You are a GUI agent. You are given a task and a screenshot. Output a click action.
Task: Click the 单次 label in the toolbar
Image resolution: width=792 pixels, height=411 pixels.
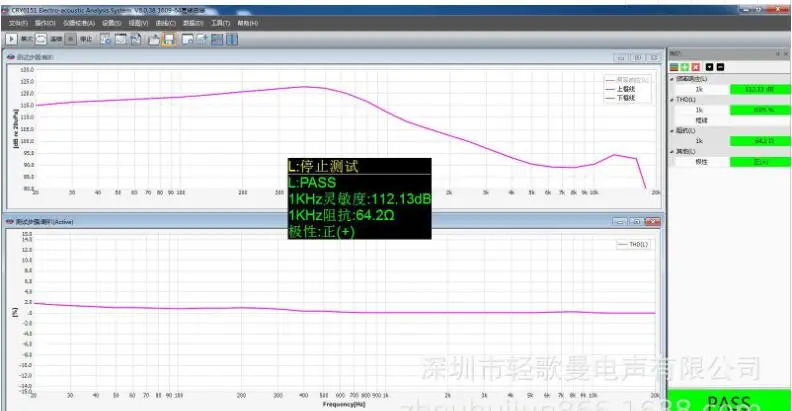coord(26,39)
